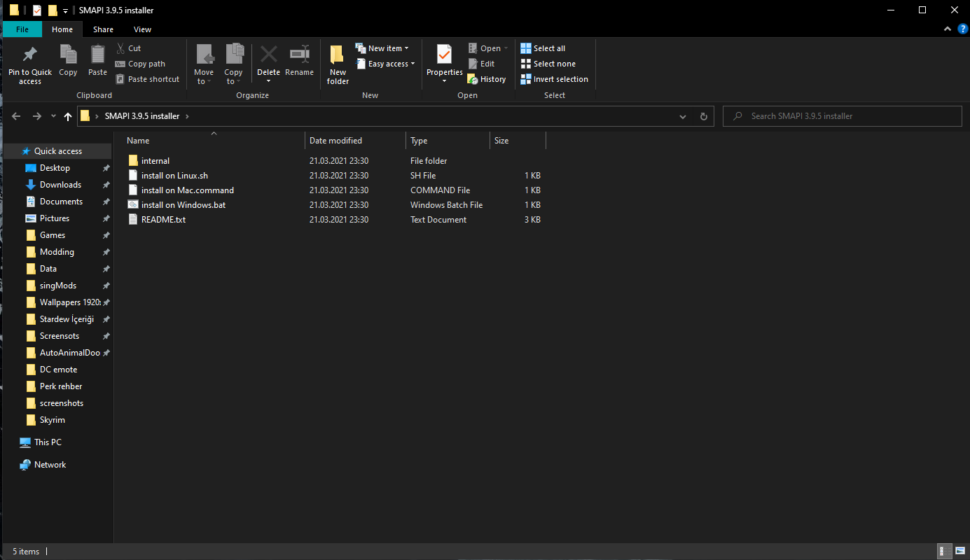Open Desktop in the navigation pane
This screenshot has width=970, height=560.
[x=55, y=168]
